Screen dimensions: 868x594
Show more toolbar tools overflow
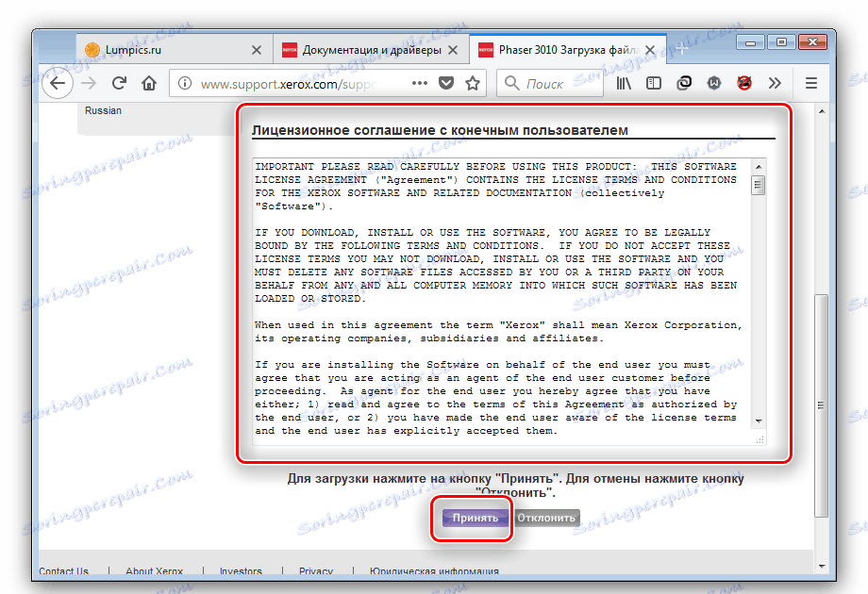point(775,83)
